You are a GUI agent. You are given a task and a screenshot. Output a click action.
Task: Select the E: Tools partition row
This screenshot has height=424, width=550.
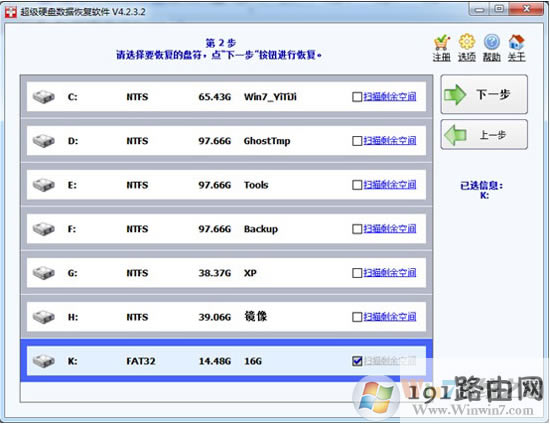coord(226,185)
